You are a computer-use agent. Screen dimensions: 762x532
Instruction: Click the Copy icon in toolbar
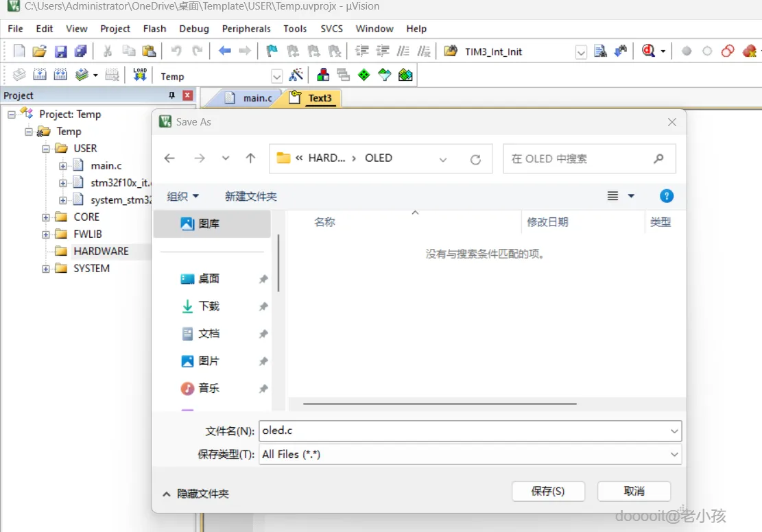pyautogui.click(x=128, y=51)
